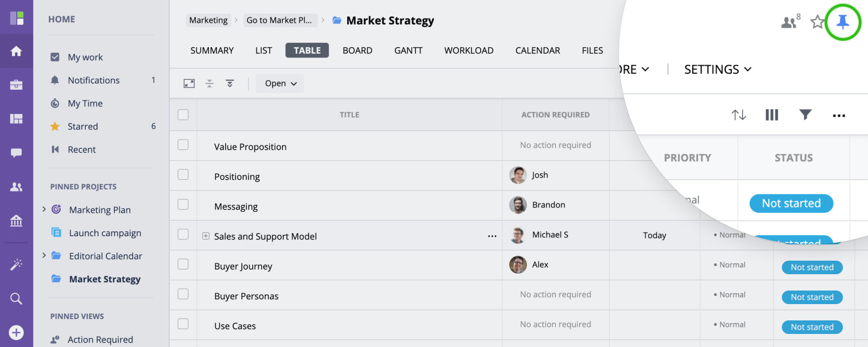The height and width of the screenshot is (347, 868).
Task: Open row menu dots for Sales and Support Model
Action: 492,236
